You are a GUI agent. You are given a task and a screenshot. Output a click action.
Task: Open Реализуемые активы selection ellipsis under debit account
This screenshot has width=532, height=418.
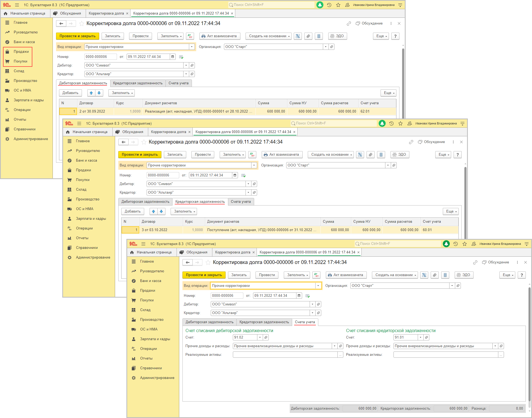(340, 355)
